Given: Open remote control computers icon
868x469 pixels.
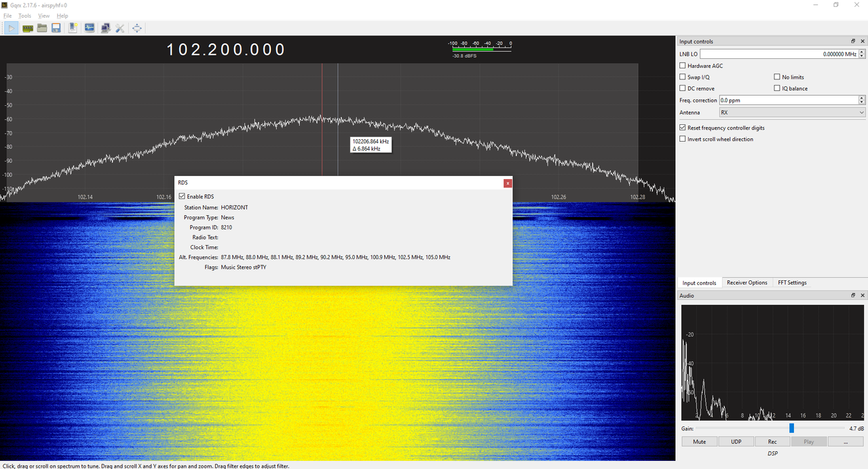Looking at the screenshot, I should (x=105, y=28).
